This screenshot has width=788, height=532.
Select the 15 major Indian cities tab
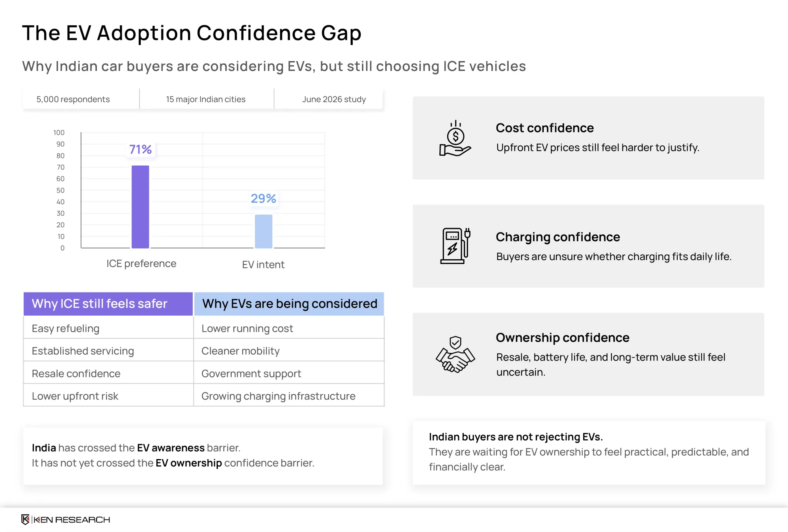tap(206, 99)
